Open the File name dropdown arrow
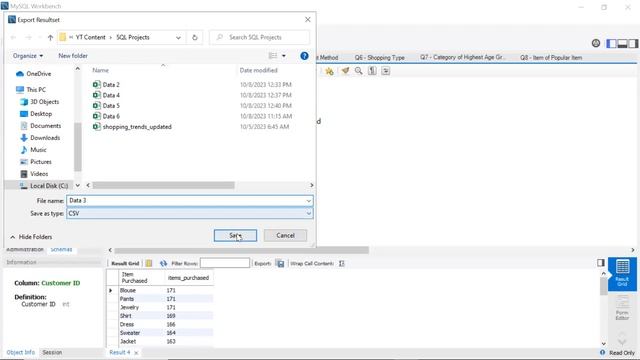 click(309, 201)
